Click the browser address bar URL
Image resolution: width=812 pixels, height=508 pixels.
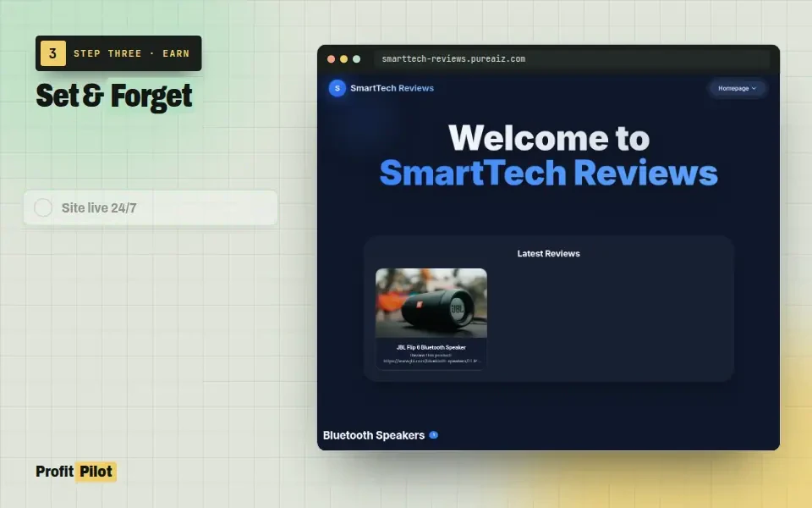[x=453, y=59]
